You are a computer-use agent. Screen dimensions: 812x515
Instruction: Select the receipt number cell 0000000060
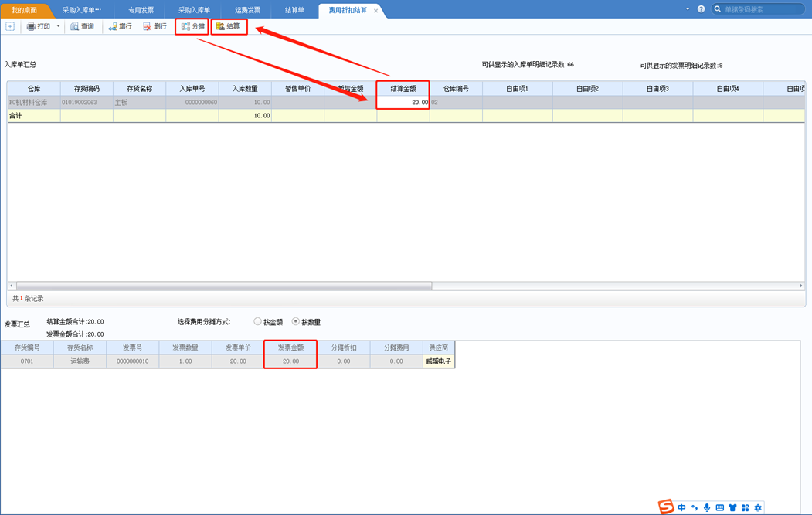192,102
